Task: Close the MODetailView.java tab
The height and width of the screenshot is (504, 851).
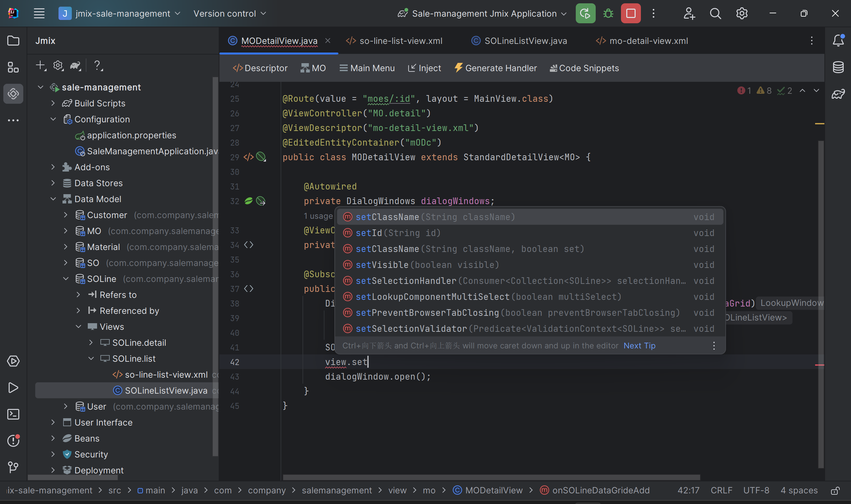Action: coord(328,41)
